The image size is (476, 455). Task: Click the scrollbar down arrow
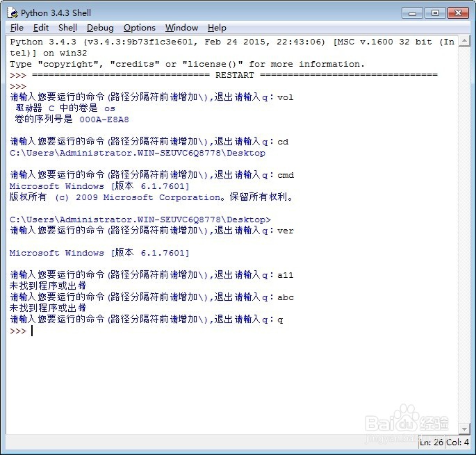[x=464, y=429]
